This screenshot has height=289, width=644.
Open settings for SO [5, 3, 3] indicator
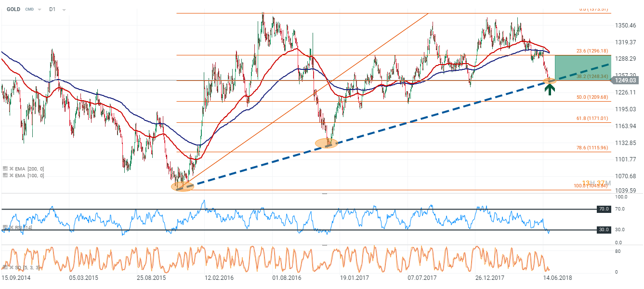click(5, 267)
